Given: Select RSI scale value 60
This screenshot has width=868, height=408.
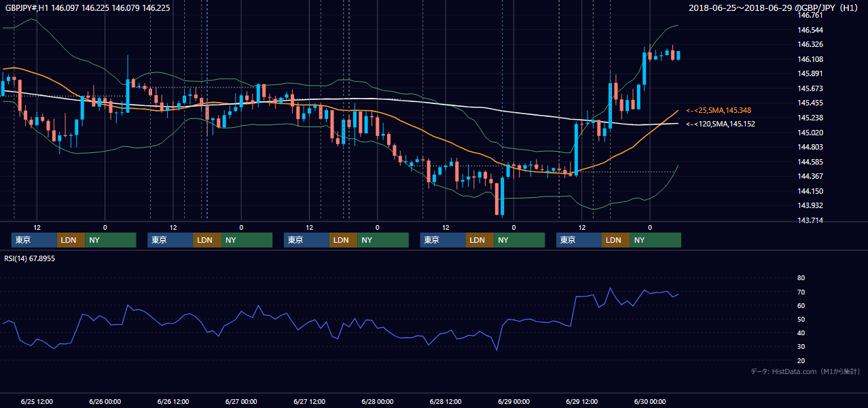Looking at the screenshot, I should tap(801, 305).
